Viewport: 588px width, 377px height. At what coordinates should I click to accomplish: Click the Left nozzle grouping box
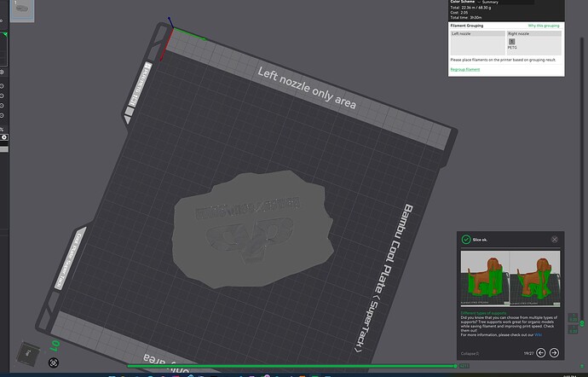478,43
